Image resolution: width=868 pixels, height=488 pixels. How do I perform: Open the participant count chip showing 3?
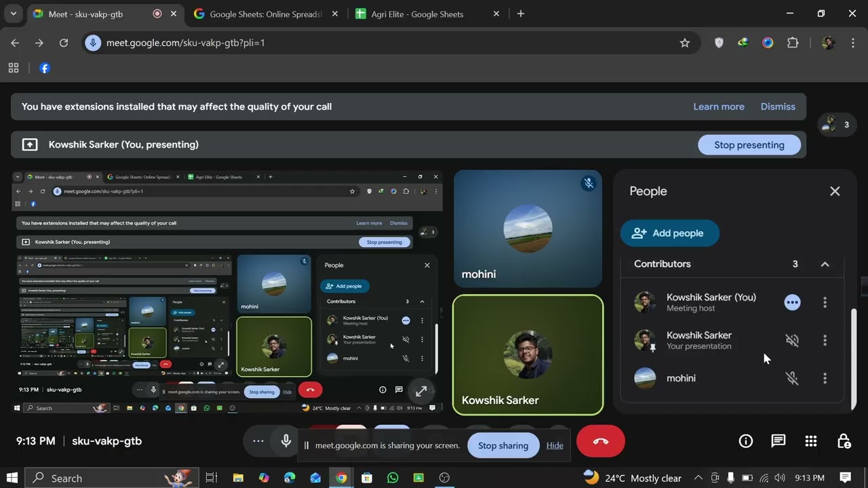(837, 125)
